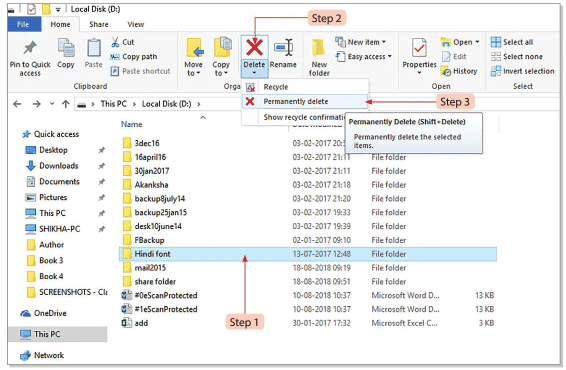Open the Open dropdown in ribbon

(460, 42)
